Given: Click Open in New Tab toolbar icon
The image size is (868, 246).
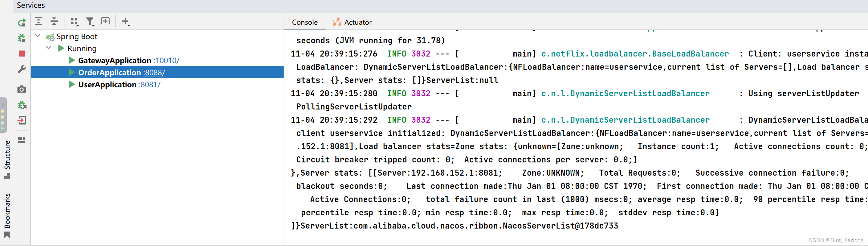Looking at the screenshot, I should [x=105, y=22].
